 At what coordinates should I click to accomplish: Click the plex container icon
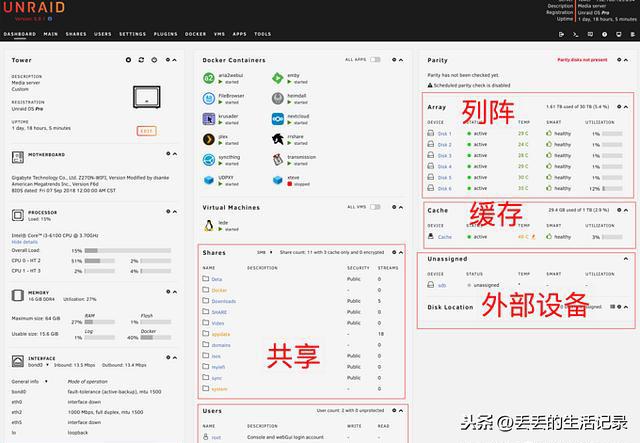coord(209,139)
